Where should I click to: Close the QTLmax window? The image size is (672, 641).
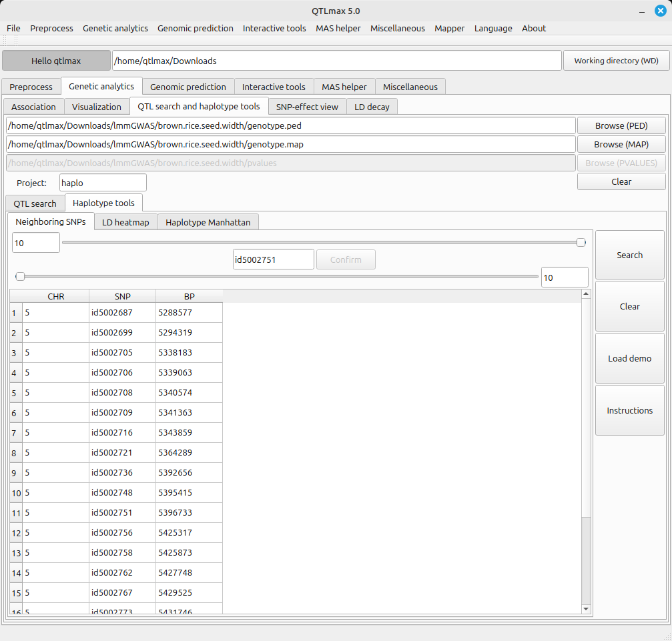659,11
